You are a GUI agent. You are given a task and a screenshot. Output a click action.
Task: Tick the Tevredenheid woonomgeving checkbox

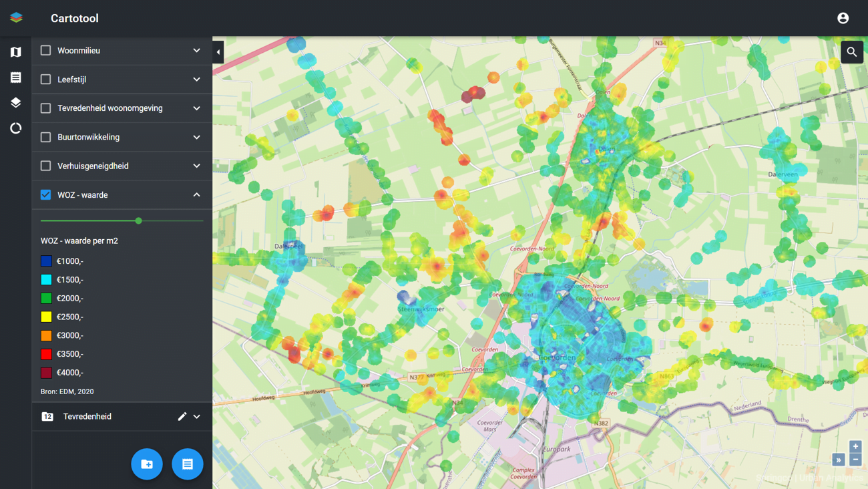(x=45, y=108)
